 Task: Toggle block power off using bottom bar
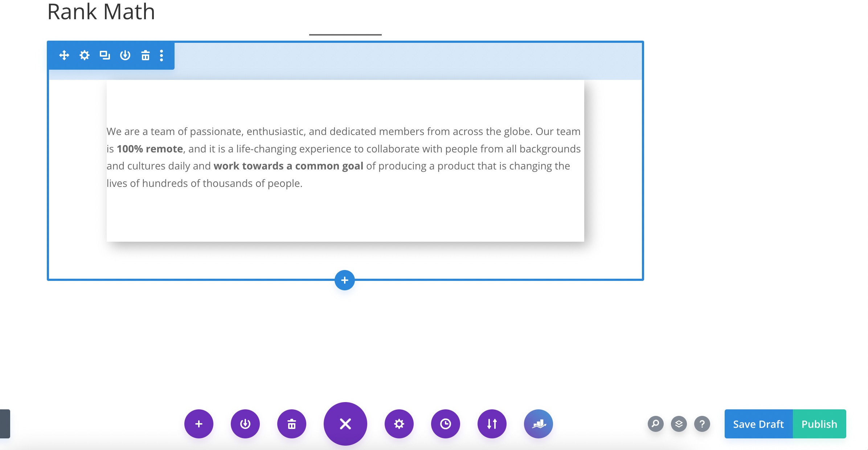click(x=244, y=424)
